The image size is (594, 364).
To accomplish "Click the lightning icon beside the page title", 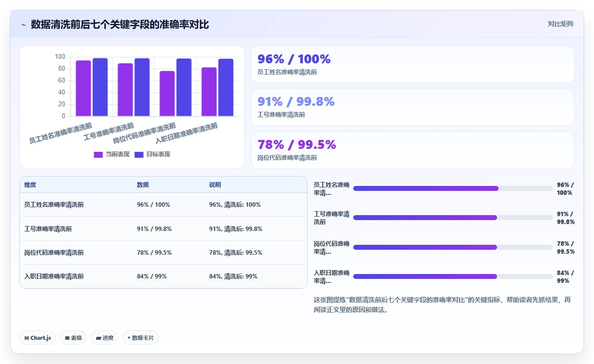I will coord(23,25).
